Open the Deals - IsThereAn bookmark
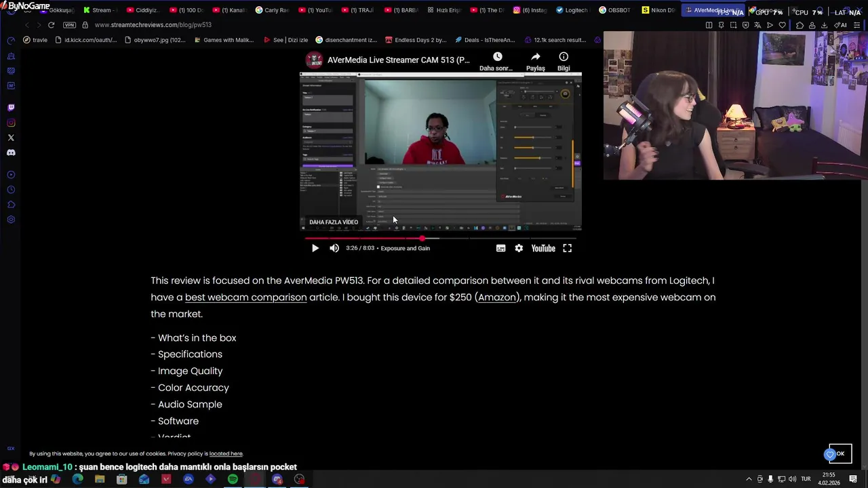This screenshot has height=488, width=868. 485,40
